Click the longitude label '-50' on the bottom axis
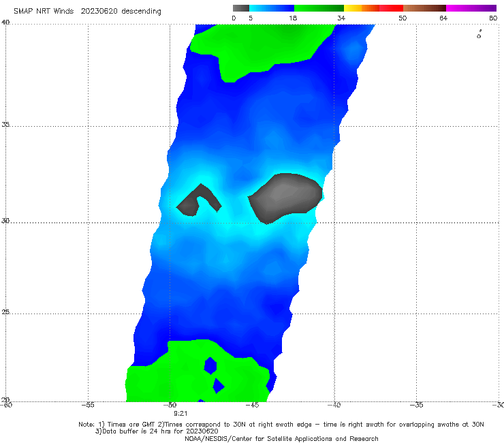Image resolution: width=504 pixels, height=443 pixels. point(170,405)
